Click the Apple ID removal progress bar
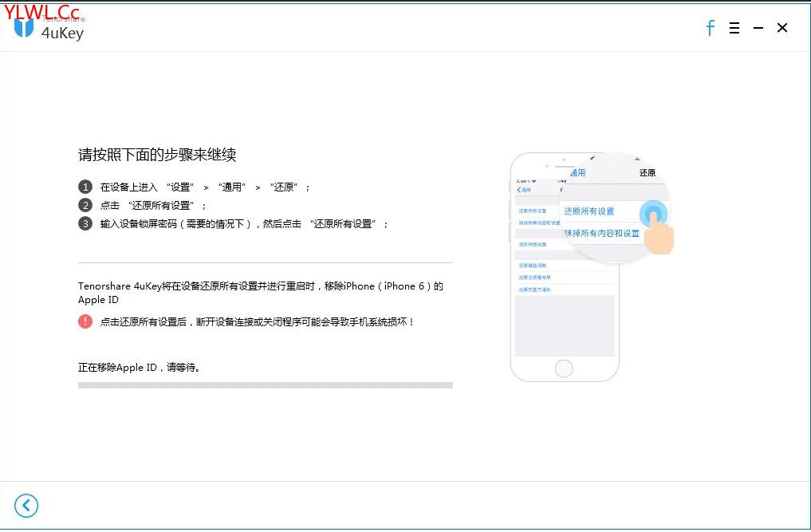This screenshot has height=532, width=811. click(x=266, y=385)
